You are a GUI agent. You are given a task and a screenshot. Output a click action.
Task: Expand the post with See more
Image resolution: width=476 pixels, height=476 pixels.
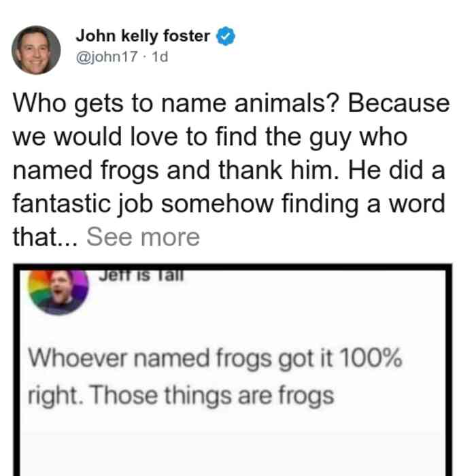pos(143,237)
